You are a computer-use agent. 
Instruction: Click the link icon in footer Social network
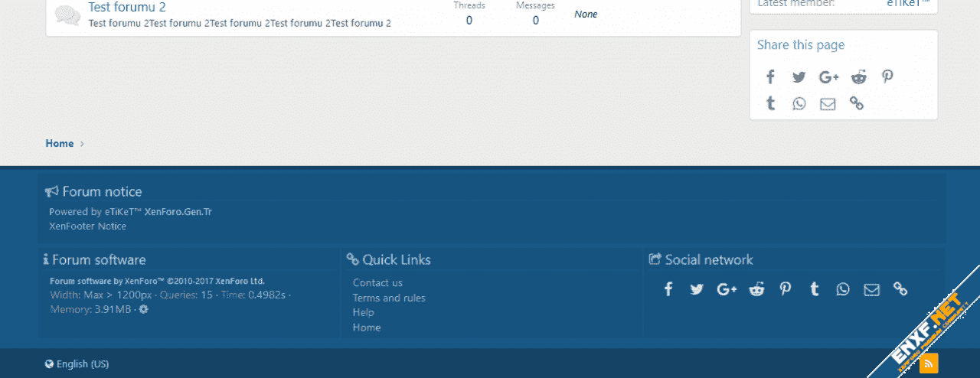tap(900, 289)
